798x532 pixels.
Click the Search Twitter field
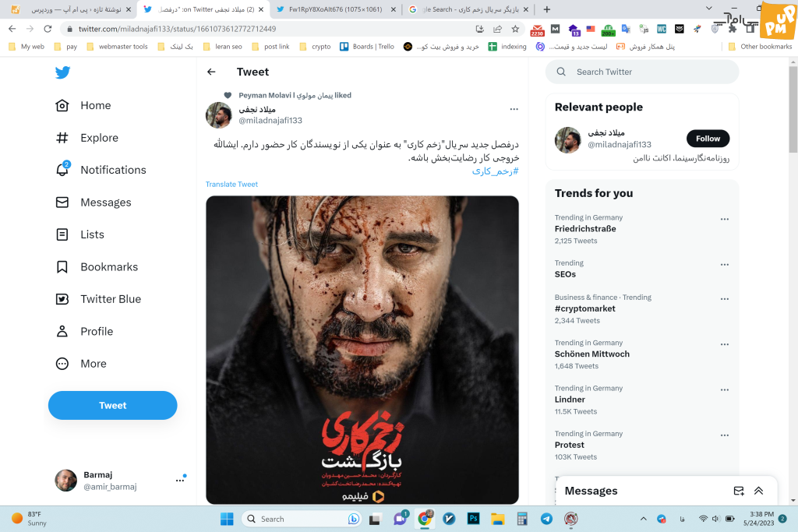[x=642, y=72]
